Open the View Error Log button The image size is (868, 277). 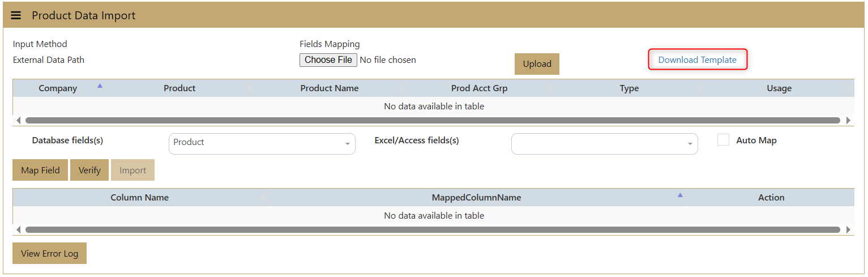[x=49, y=254]
